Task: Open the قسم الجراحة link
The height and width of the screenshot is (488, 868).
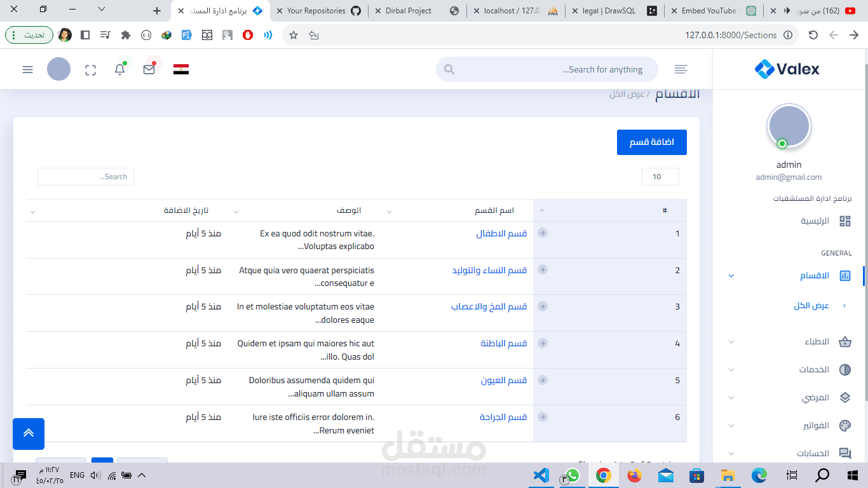Action: click(503, 417)
